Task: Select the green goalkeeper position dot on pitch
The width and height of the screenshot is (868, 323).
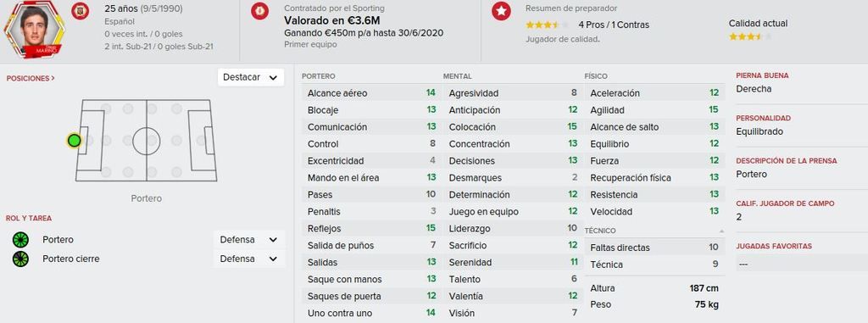Action: [74, 140]
